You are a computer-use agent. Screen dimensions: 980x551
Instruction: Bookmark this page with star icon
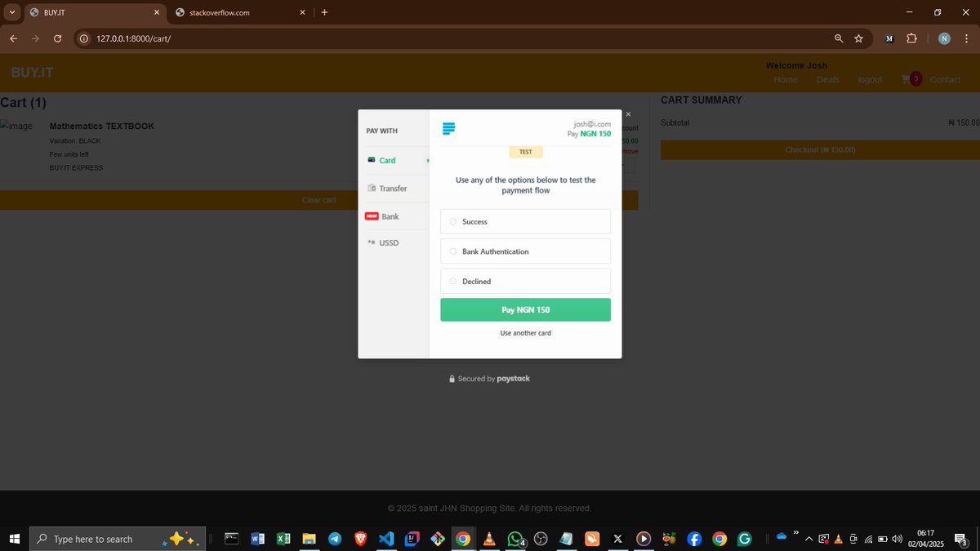point(858,38)
